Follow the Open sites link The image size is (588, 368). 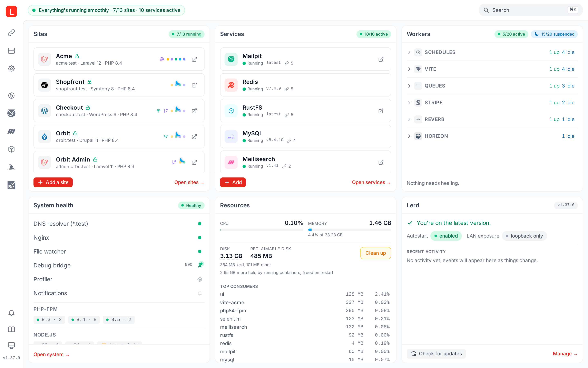tap(189, 182)
